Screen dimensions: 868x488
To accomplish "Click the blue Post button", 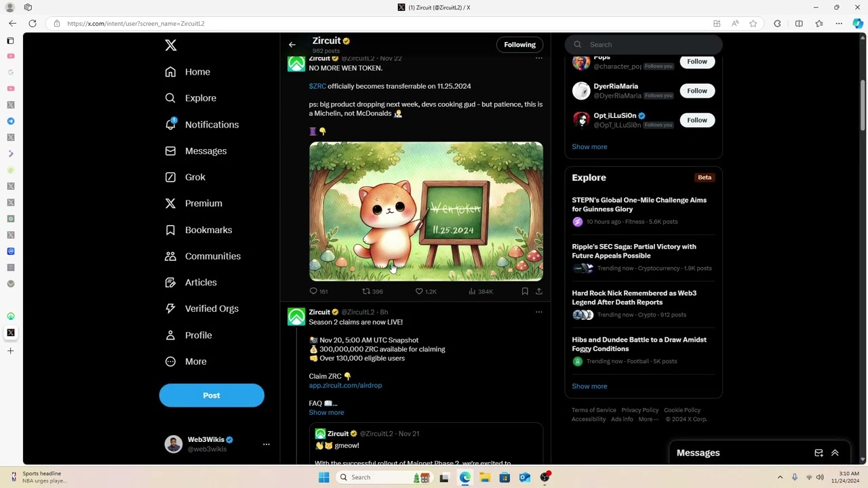I will pos(212,395).
